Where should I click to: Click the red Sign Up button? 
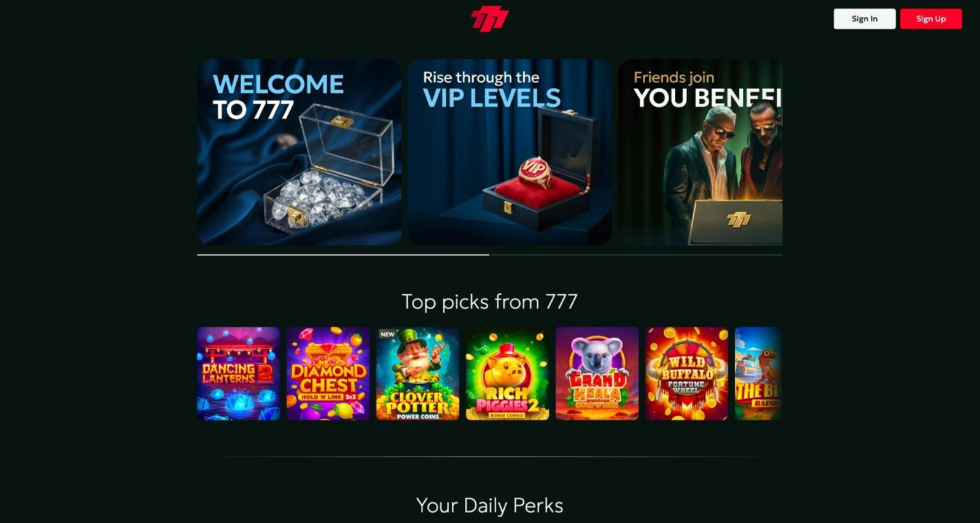click(931, 19)
